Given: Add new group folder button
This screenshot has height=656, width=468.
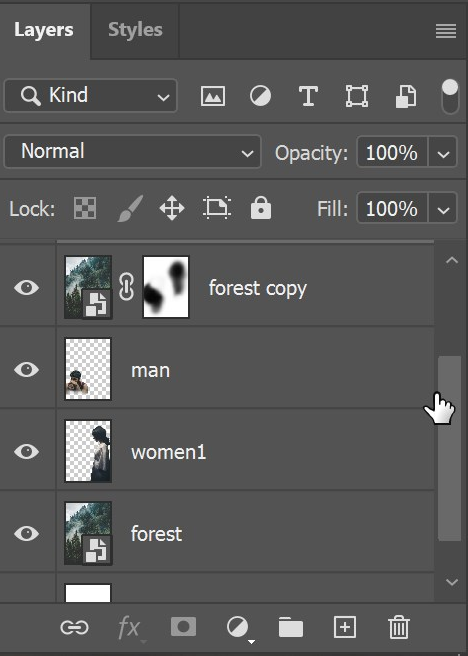Looking at the screenshot, I should 291,627.
